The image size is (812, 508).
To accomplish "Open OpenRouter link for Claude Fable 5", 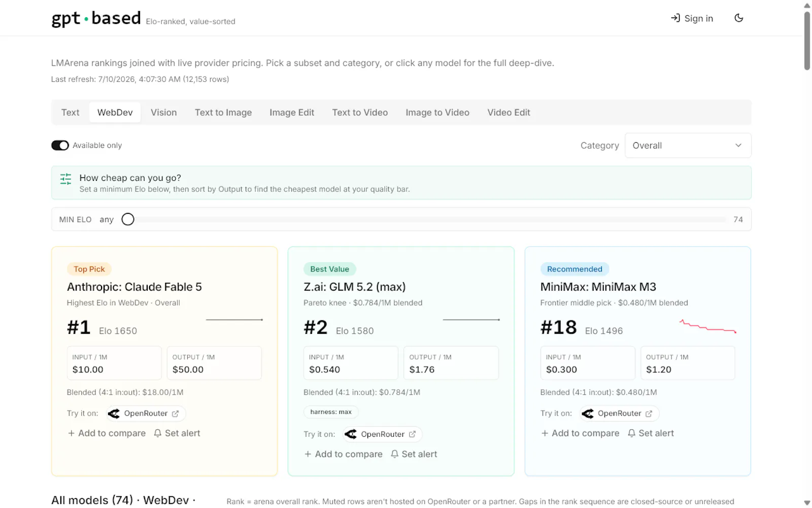I will point(146,414).
